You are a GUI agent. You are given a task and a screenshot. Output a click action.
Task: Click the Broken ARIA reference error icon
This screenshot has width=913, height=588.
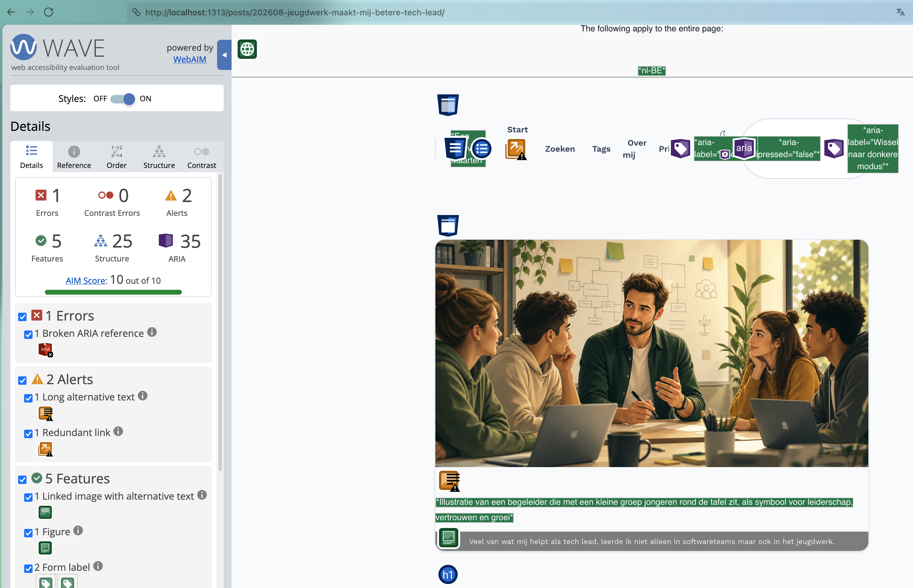click(x=46, y=350)
